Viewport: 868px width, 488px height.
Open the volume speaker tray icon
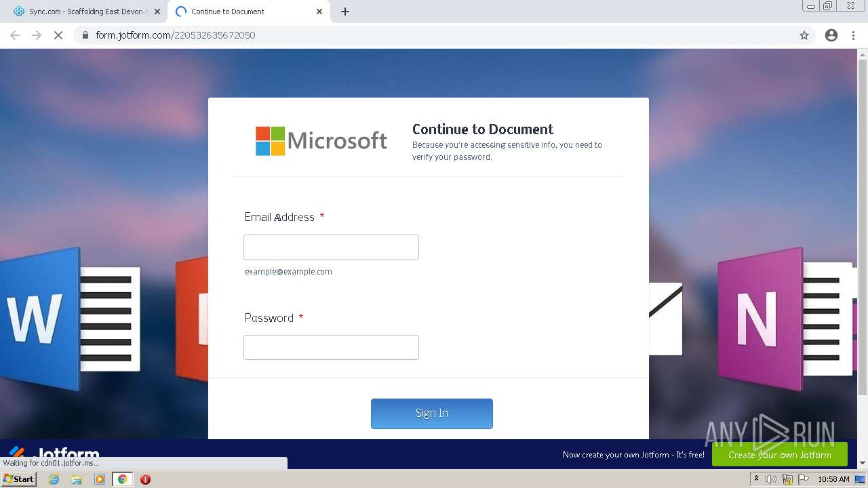pos(771,479)
